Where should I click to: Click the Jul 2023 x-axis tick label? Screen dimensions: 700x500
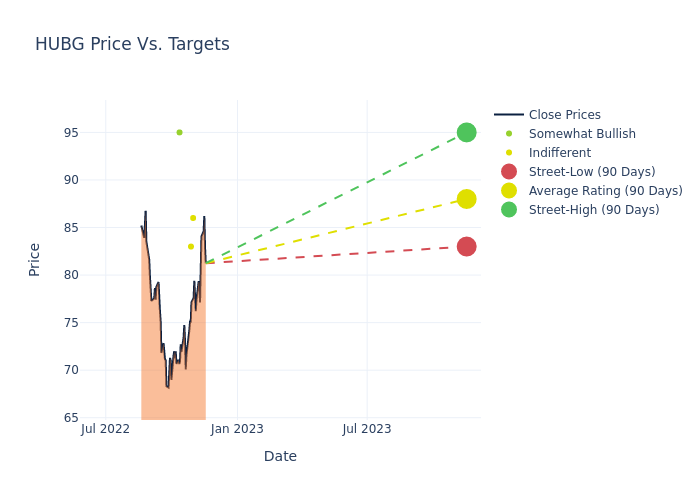367,429
